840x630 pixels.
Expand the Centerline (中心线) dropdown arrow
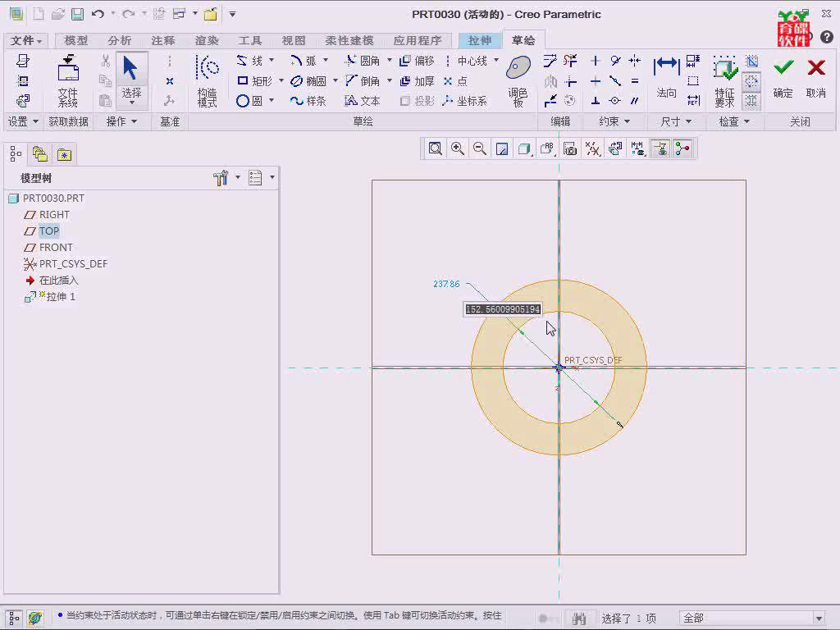point(496,60)
